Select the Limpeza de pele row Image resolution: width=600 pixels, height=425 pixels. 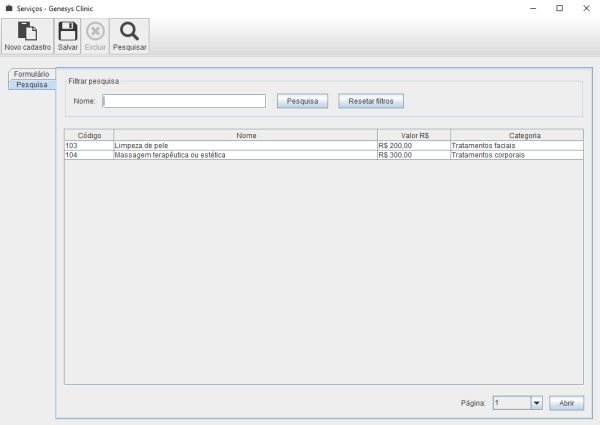[245, 145]
